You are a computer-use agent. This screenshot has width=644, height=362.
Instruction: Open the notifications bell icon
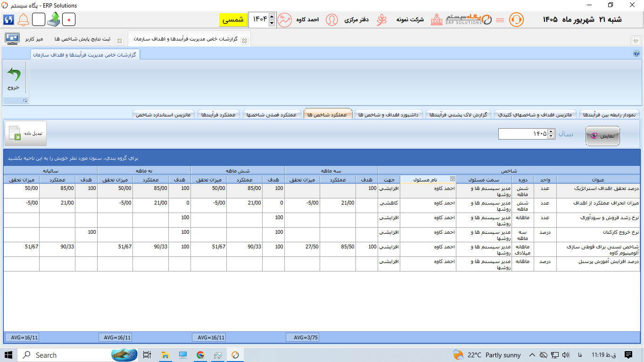(x=24, y=20)
